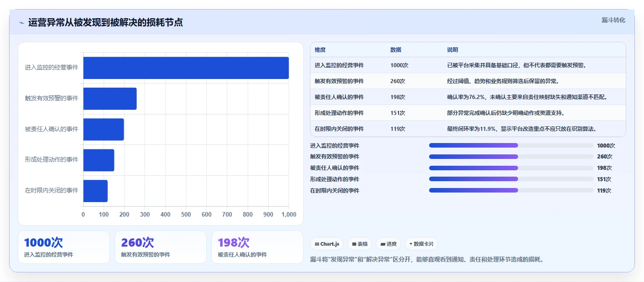Click the chart bar for 形成处理动作的事件
644x282 pixels.
pos(99,160)
